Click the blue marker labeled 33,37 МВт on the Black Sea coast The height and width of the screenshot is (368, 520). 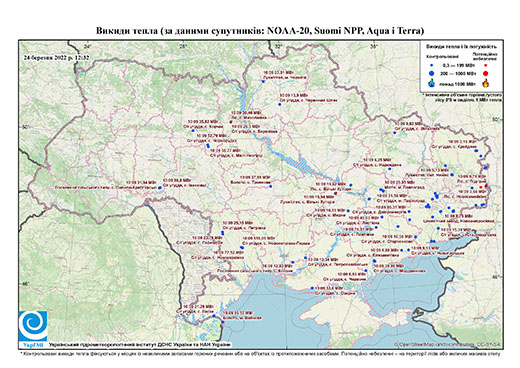tap(223, 323)
